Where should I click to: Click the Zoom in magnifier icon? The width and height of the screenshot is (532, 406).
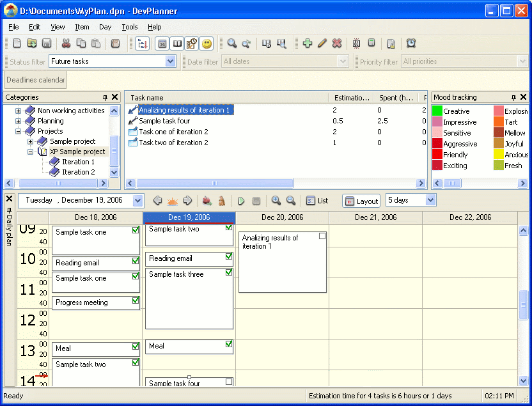(231, 43)
